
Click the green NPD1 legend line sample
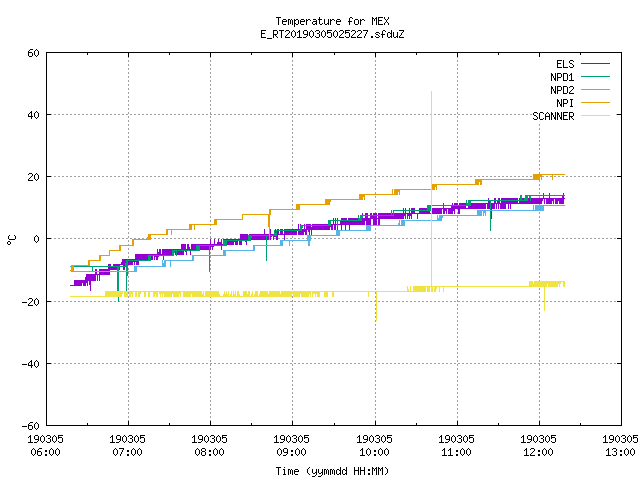595,76
